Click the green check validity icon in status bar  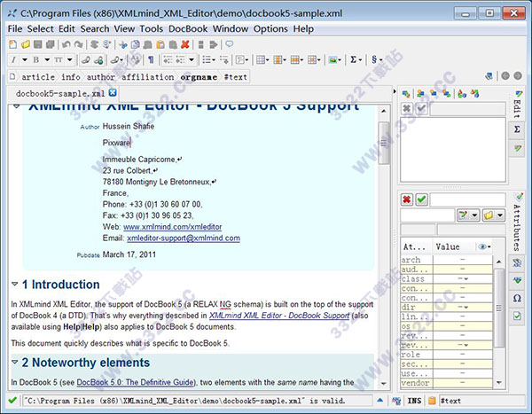pyautogui.click(x=12, y=401)
